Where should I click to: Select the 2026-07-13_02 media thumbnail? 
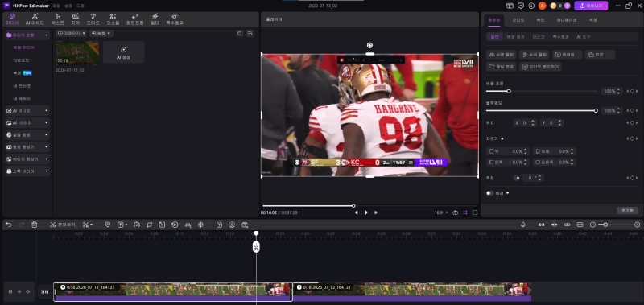77,52
